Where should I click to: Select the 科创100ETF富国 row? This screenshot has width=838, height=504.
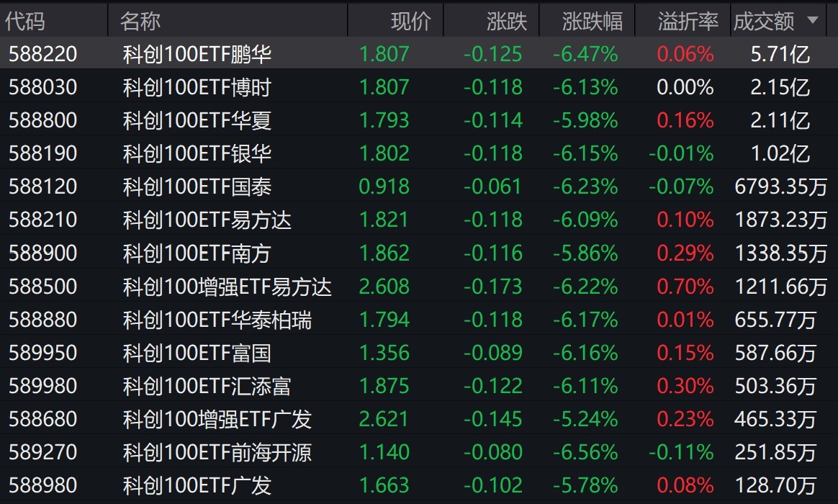point(419,353)
